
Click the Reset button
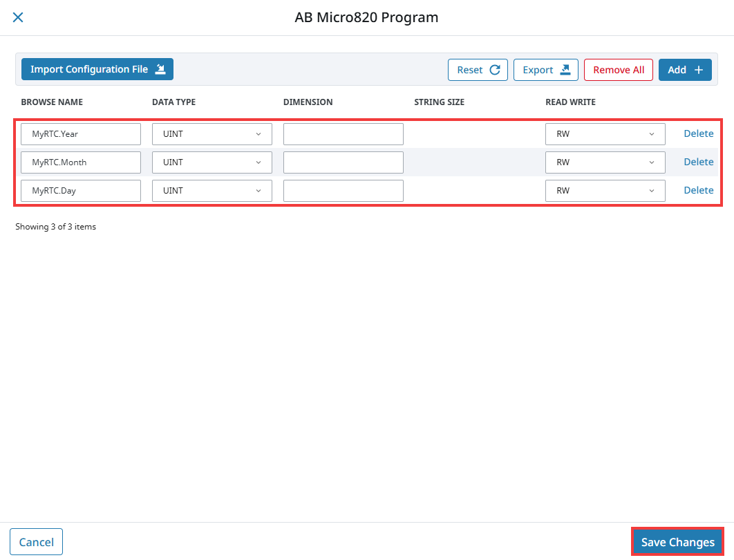[478, 70]
